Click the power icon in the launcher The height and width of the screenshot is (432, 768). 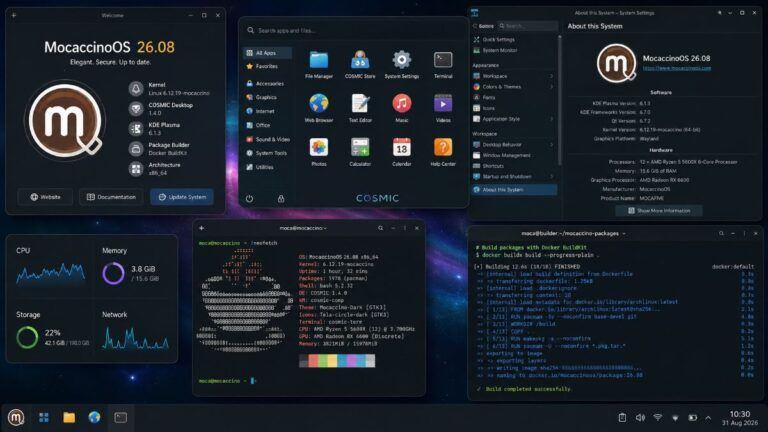[x=249, y=199]
